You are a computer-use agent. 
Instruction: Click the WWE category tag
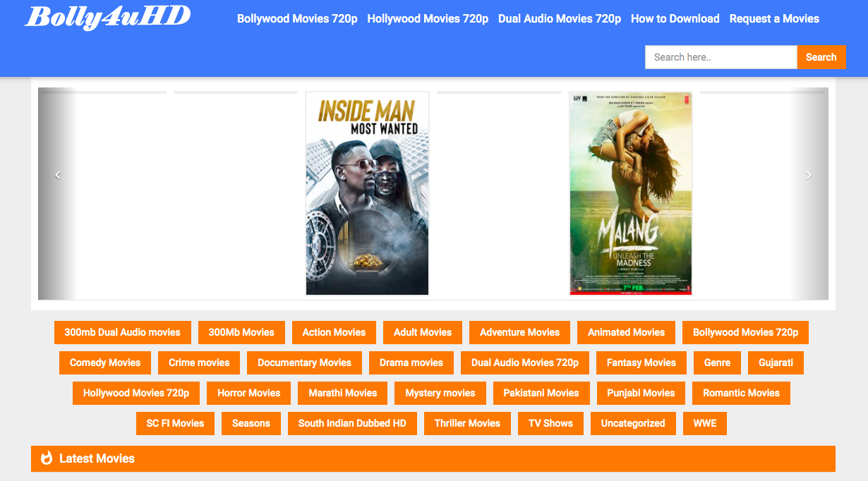point(704,423)
